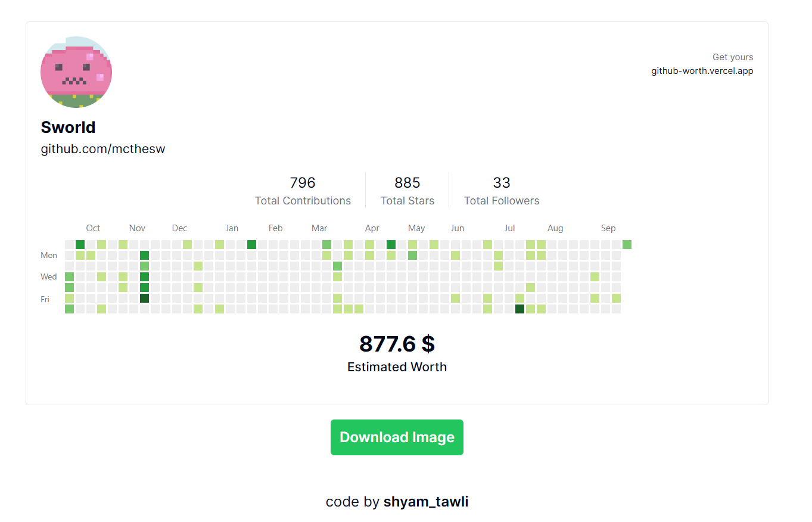
Task: Click the 33 Total Followers stat
Action: (x=502, y=191)
